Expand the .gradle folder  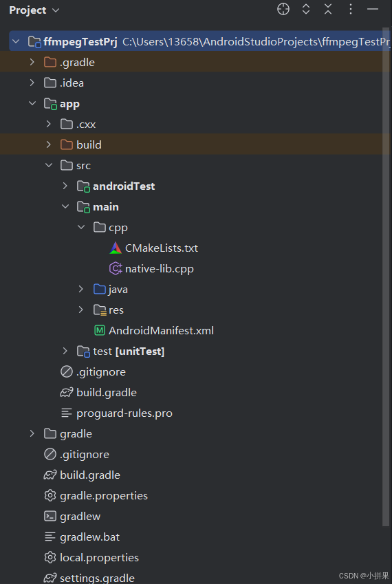(x=32, y=62)
